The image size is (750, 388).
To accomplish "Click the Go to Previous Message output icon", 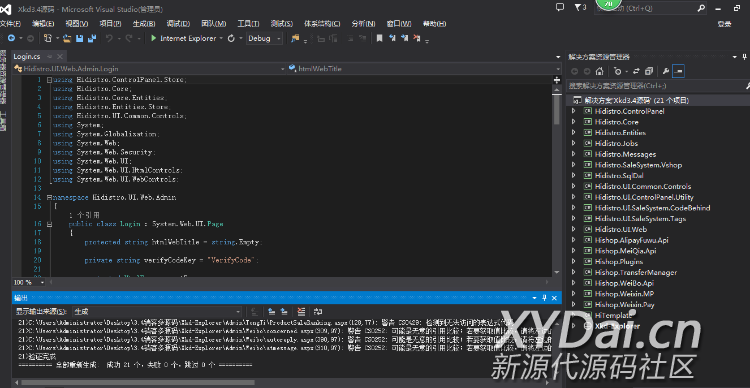I will (x=272, y=311).
